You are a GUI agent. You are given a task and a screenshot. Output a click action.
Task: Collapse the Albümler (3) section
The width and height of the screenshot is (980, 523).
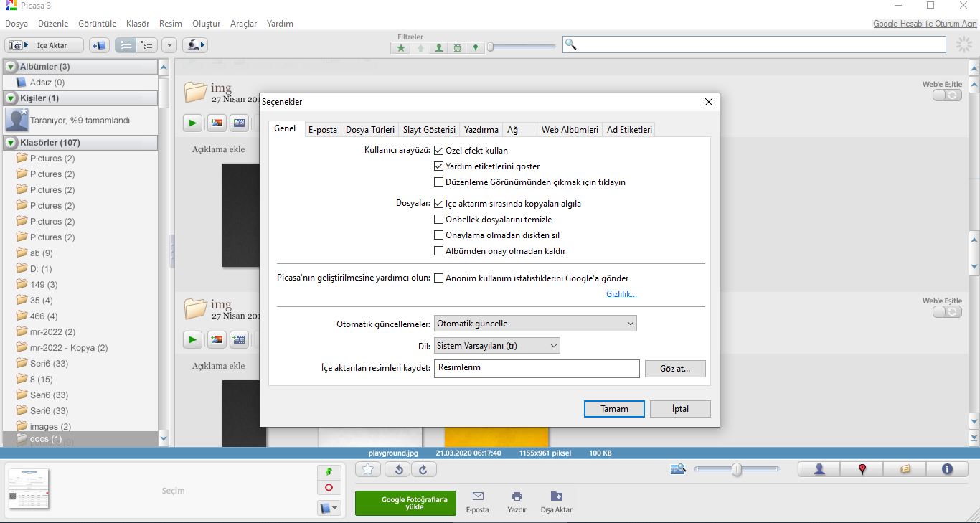pos(11,67)
